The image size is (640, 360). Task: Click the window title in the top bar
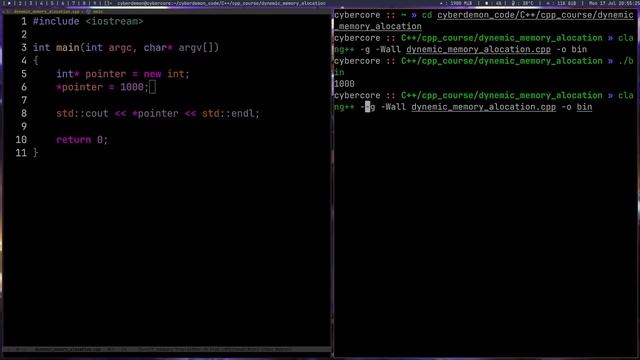(221, 3)
